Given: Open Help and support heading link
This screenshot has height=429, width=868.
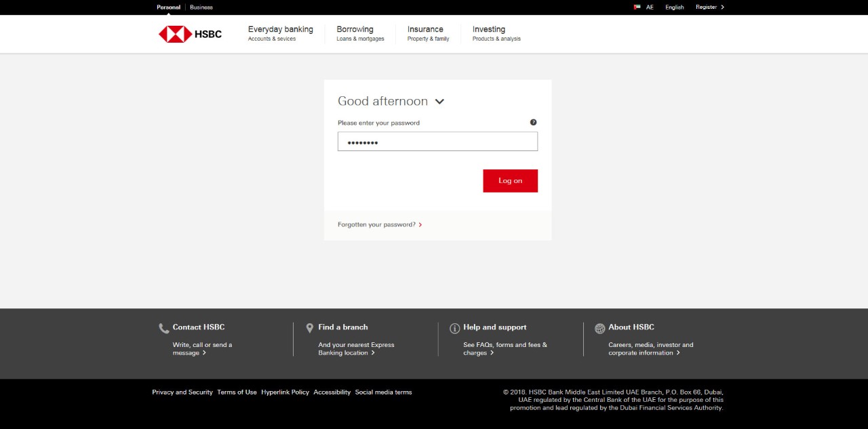Looking at the screenshot, I should point(495,327).
